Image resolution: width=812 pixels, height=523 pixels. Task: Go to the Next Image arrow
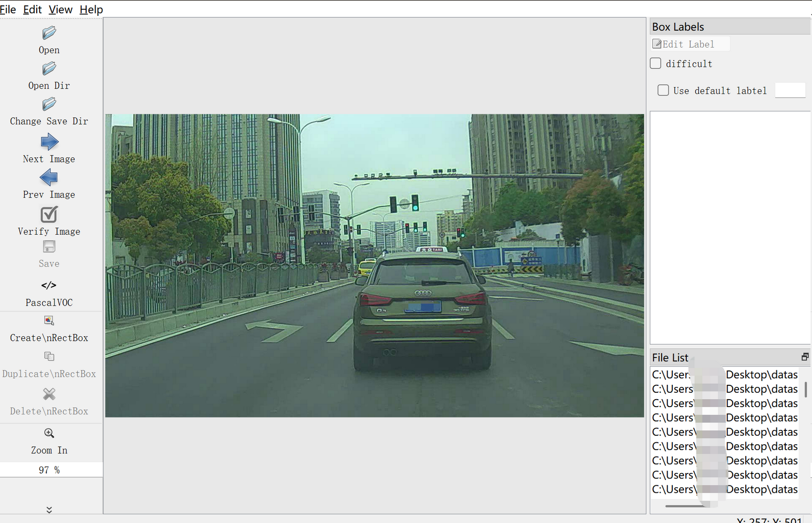(50, 142)
